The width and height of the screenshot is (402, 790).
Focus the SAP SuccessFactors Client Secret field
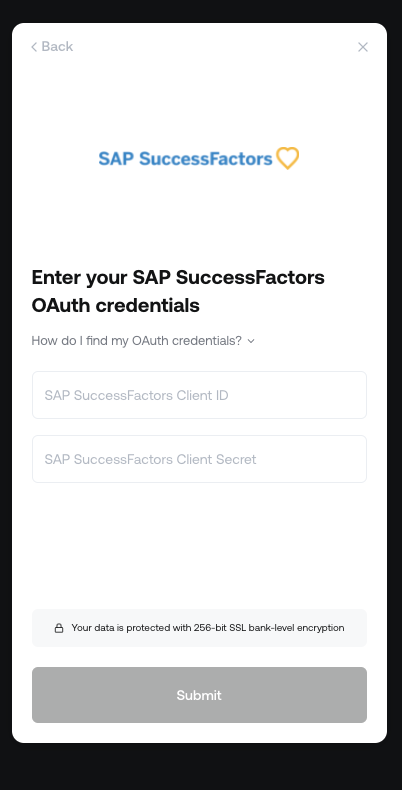point(199,459)
